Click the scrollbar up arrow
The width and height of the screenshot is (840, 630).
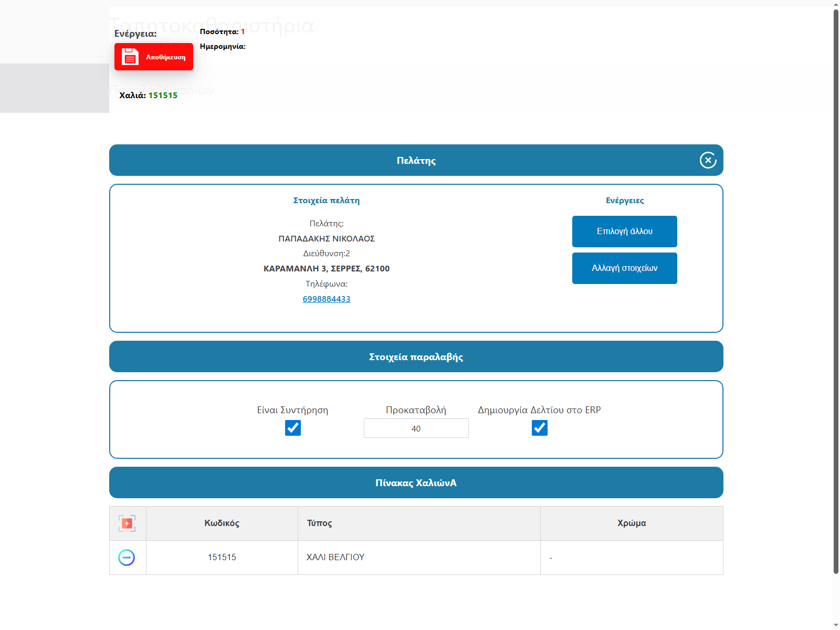point(836,4)
